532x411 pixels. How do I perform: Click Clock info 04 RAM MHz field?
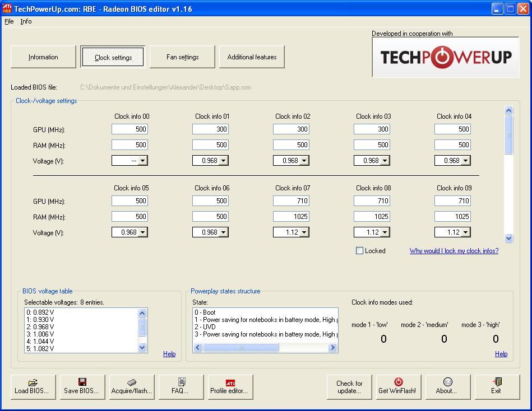[x=452, y=144]
